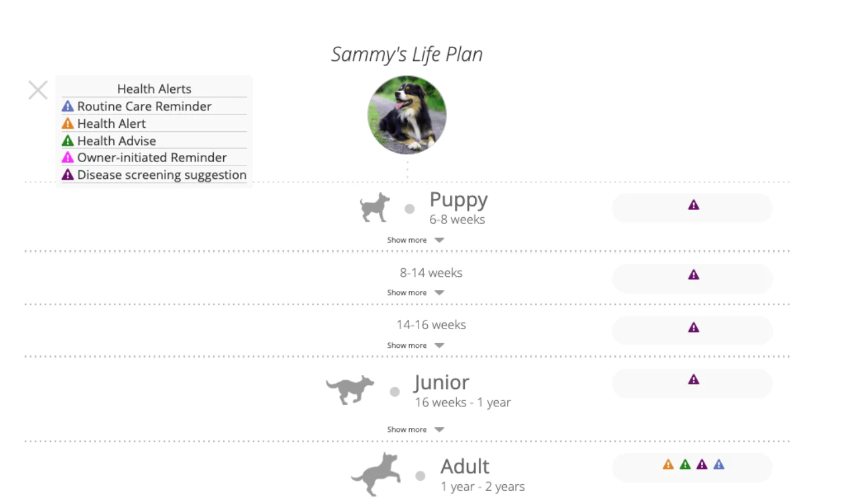This screenshot has width=867, height=504.
Task: Click the orange Health Alert in Adult row
Action: (668, 465)
